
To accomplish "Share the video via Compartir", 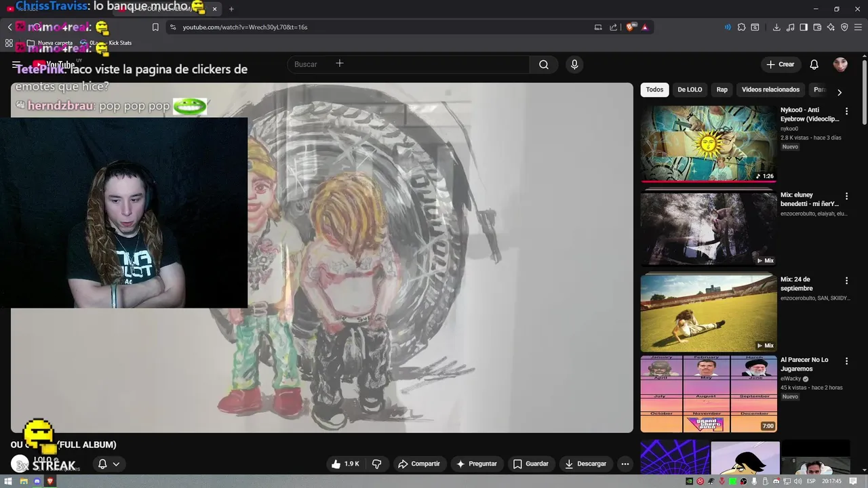I will pyautogui.click(x=419, y=464).
